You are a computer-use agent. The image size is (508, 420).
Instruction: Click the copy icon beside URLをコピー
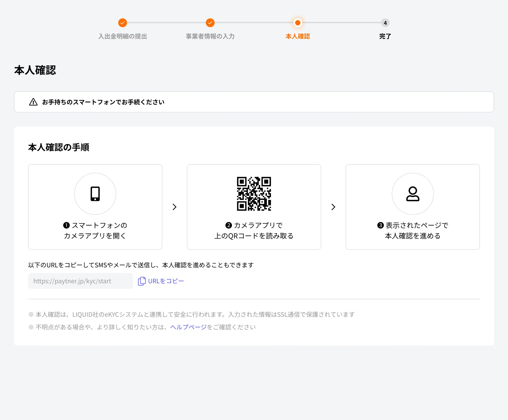point(142,281)
